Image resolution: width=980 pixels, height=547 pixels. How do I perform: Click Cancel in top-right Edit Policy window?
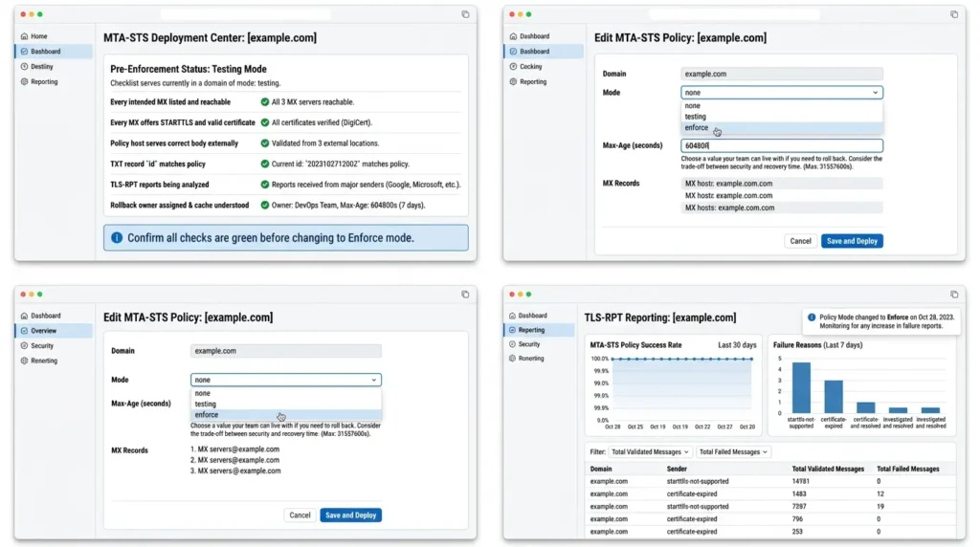[x=801, y=241]
